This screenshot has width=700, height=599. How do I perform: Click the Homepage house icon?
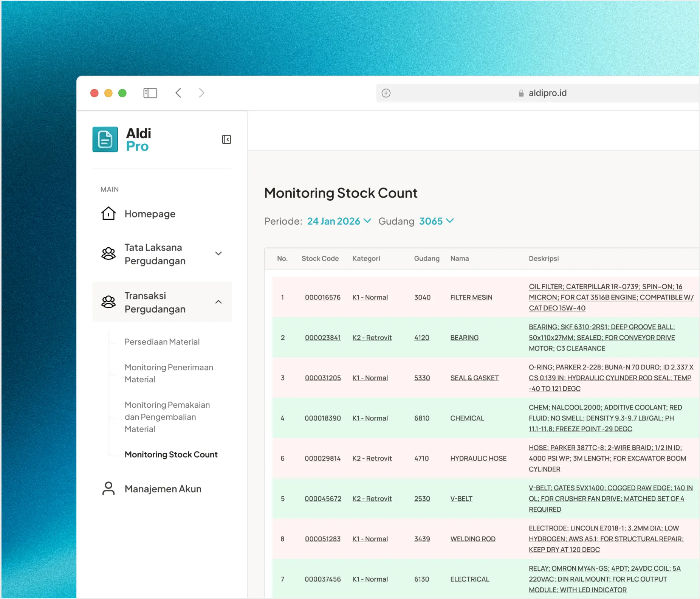pyautogui.click(x=108, y=214)
